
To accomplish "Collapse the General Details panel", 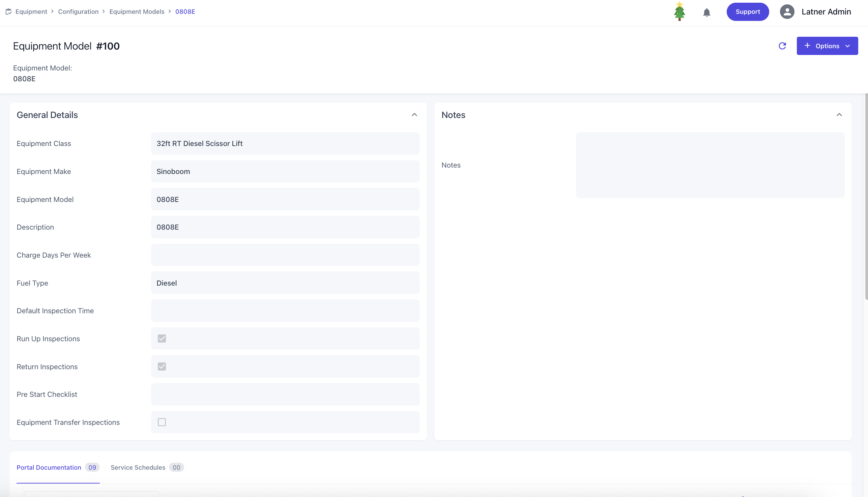I will (x=414, y=115).
